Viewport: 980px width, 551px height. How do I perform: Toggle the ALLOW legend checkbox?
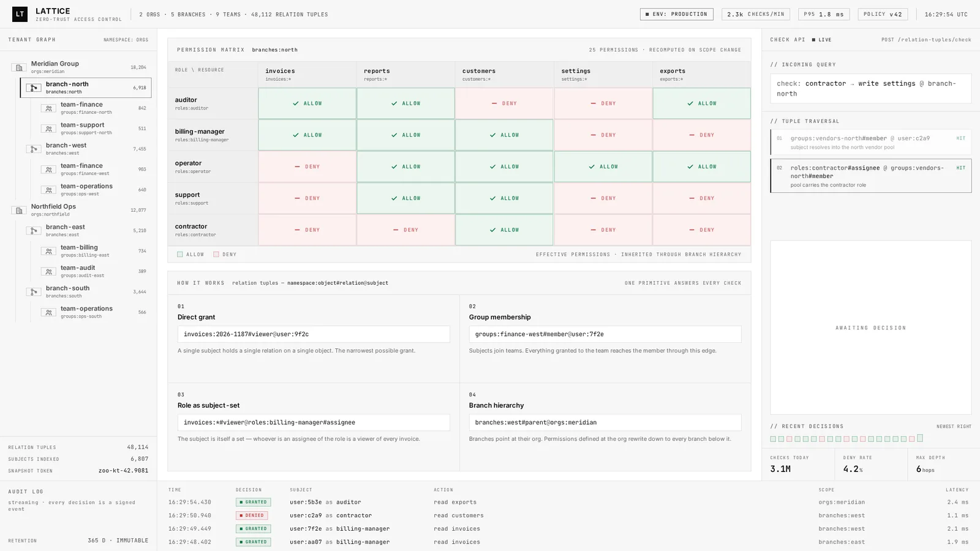tap(180, 254)
